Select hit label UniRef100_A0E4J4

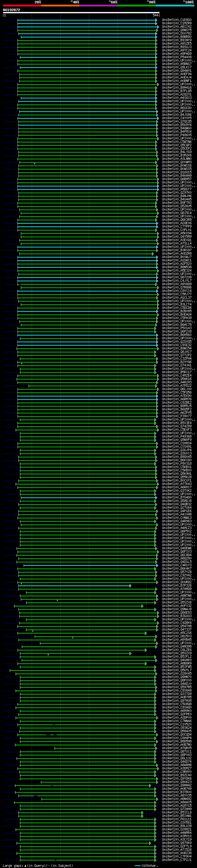[x=176, y=78]
